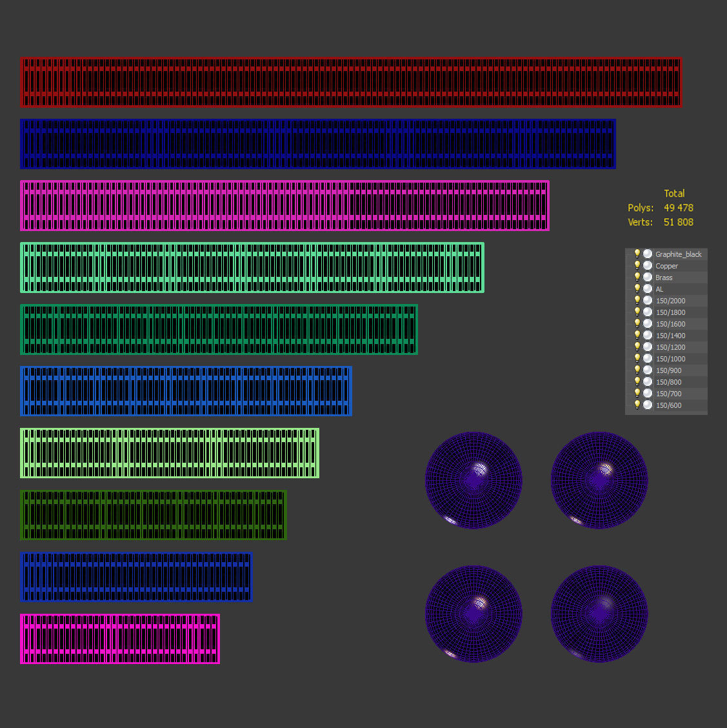This screenshot has height=728, width=727.
Task: Click the sphere icon beside 150/700
Action: click(x=648, y=393)
